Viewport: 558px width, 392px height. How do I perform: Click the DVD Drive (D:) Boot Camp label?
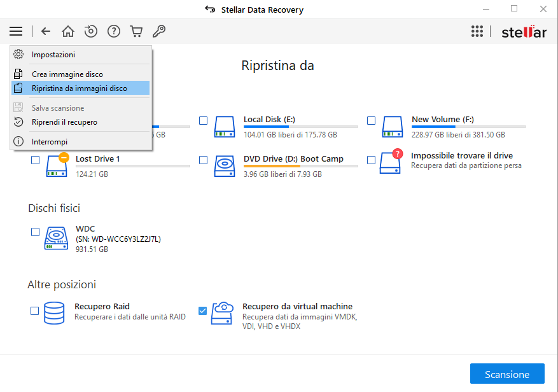click(293, 159)
